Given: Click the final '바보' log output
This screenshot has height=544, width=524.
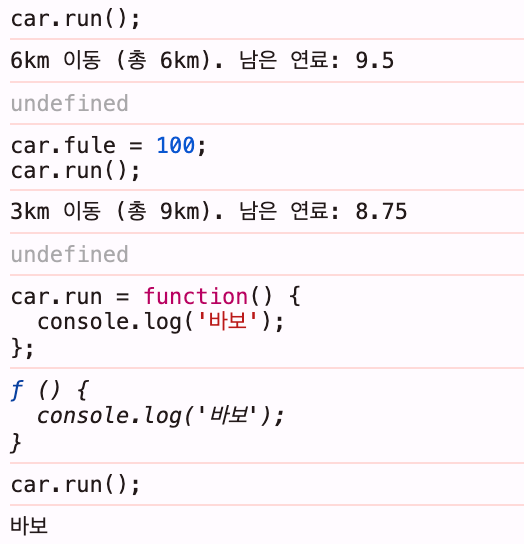Looking at the screenshot, I should coord(29,525).
